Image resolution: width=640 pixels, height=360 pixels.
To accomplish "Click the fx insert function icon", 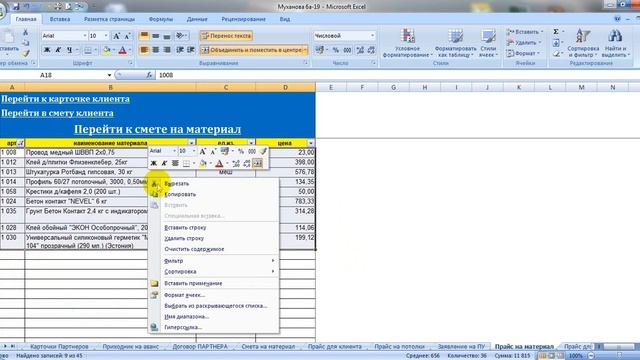I will (x=149, y=75).
